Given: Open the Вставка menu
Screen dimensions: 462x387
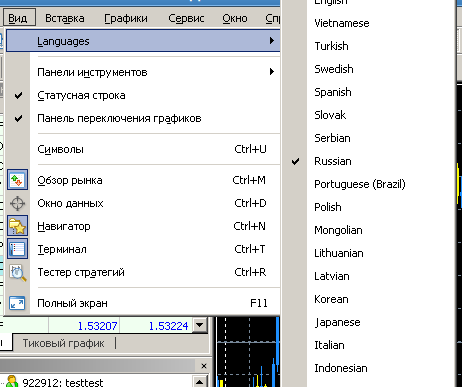Looking at the screenshot, I should tap(65, 18).
